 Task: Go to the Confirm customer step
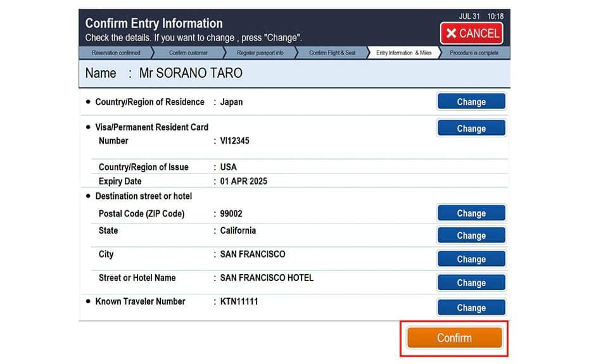click(x=188, y=53)
